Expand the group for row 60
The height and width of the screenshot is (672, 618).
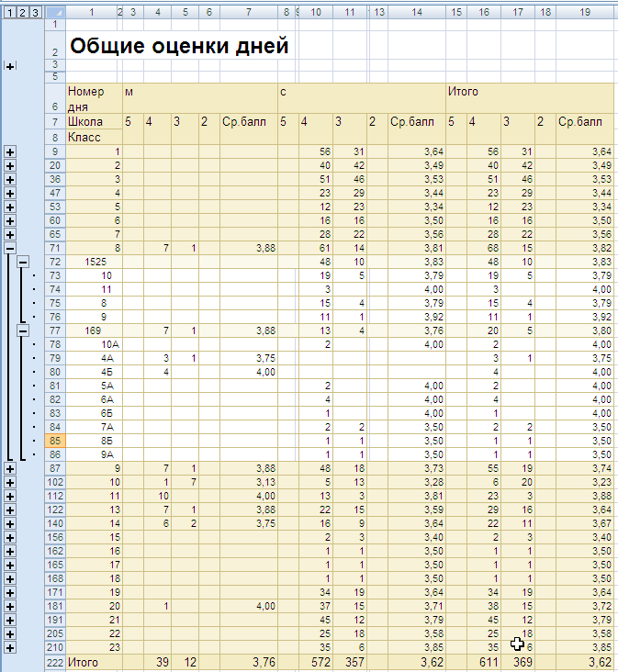click(x=10, y=221)
